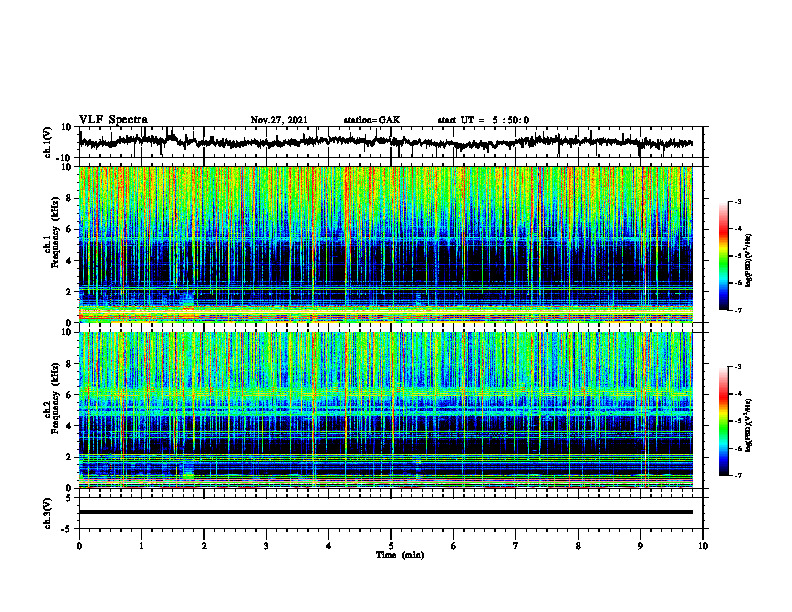Click time-axis tick label "4" under ch.3 panel
The image size is (792, 612).
[x=329, y=546]
